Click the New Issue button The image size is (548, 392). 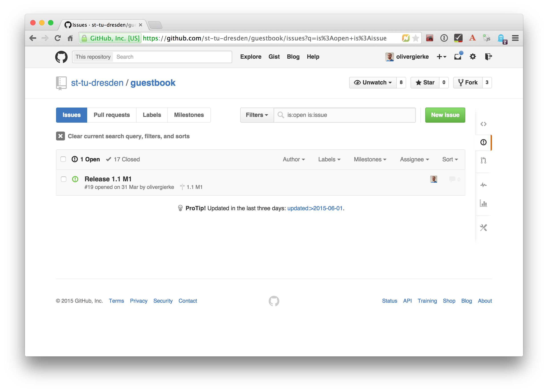coord(444,114)
